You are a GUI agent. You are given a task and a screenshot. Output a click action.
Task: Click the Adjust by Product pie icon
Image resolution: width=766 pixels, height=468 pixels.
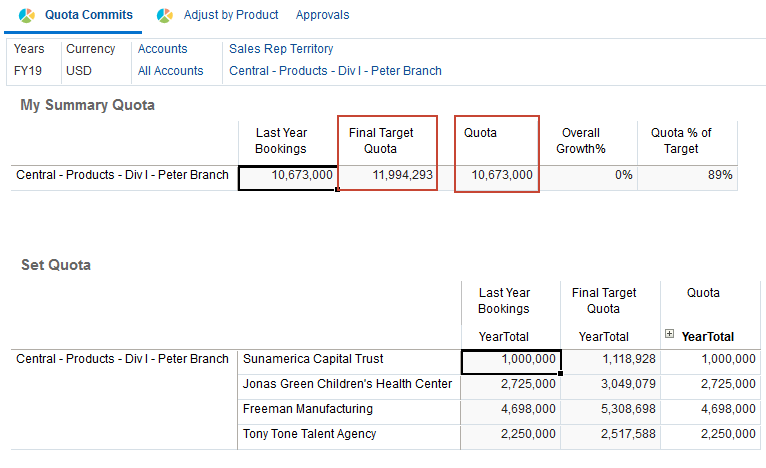[x=165, y=15]
